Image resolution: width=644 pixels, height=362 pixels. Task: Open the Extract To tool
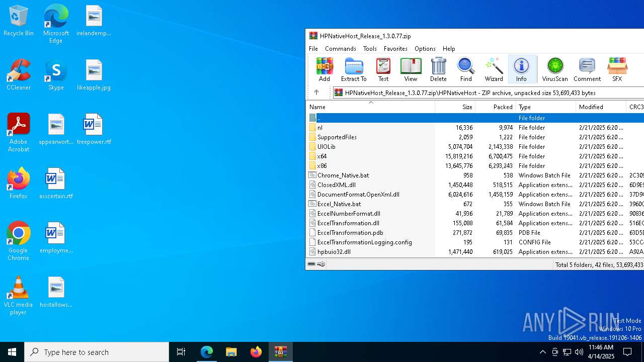click(x=354, y=69)
